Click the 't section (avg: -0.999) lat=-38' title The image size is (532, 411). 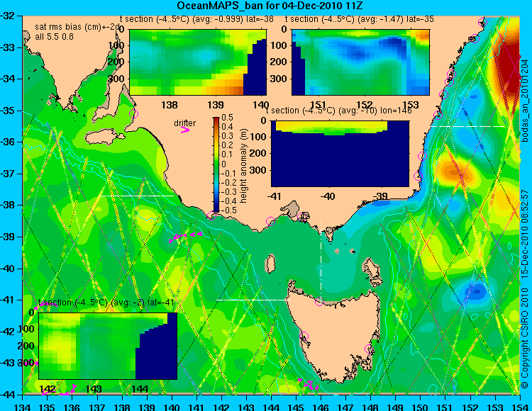click(197, 19)
